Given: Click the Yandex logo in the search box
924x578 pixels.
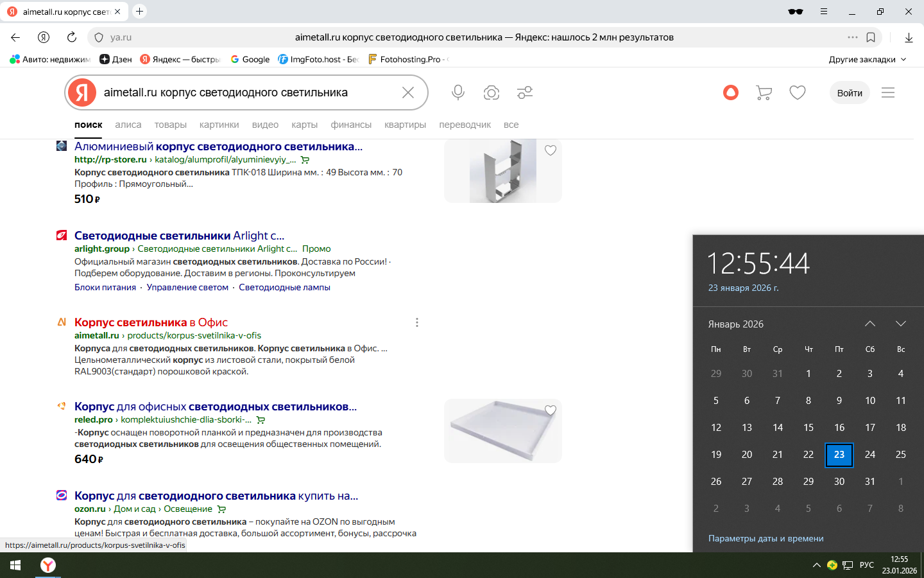Looking at the screenshot, I should pos(82,92).
